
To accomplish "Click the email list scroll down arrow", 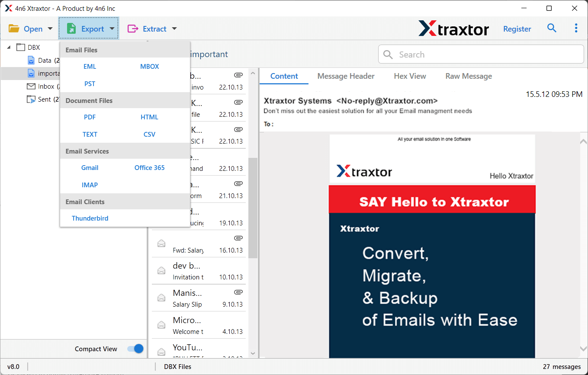I will [253, 353].
